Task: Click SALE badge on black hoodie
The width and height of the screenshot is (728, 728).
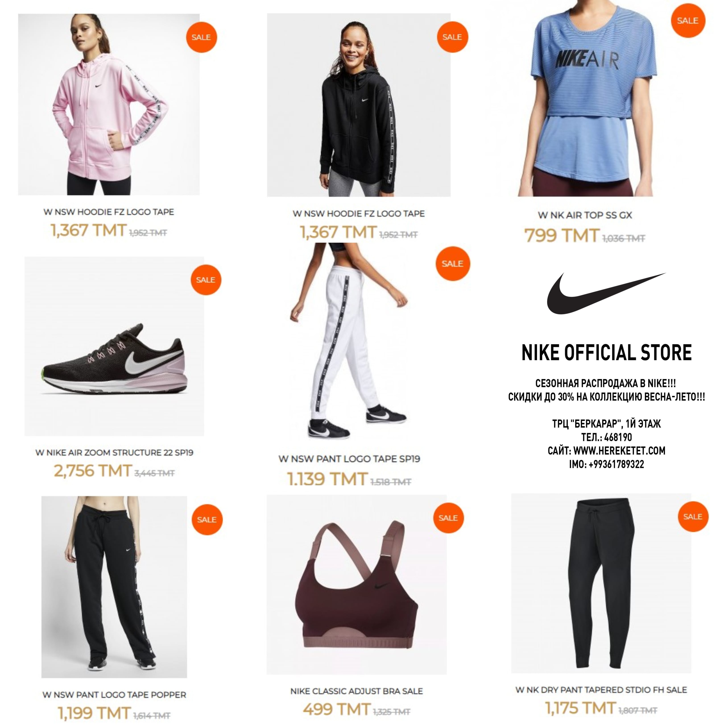Action: [x=452, y=37]
